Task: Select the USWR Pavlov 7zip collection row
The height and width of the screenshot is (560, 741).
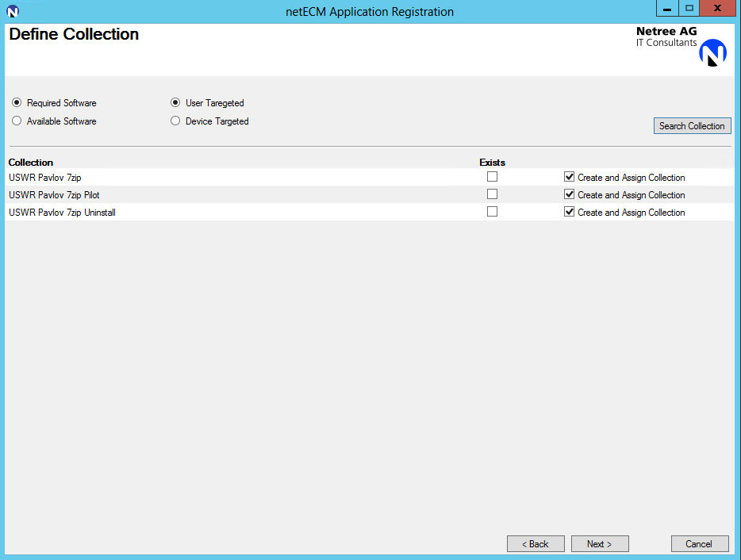Action: (x=45, y=178)
